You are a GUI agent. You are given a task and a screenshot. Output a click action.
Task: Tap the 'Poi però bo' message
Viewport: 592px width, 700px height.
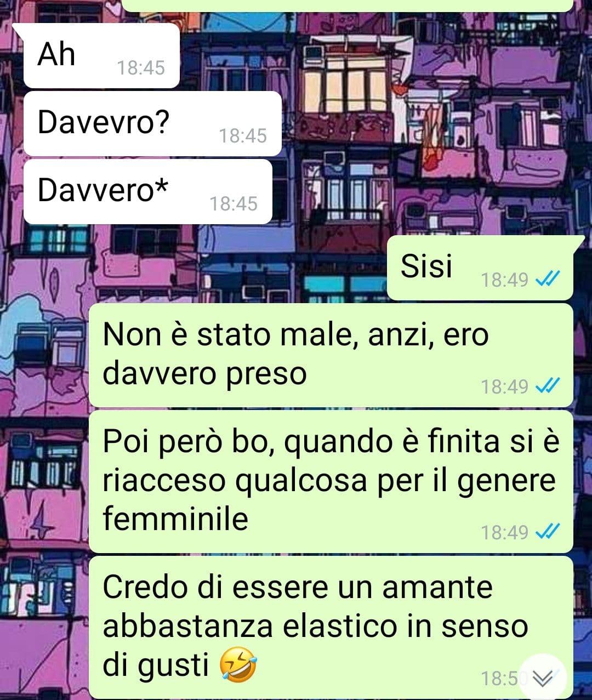click(x=331, y=481)
